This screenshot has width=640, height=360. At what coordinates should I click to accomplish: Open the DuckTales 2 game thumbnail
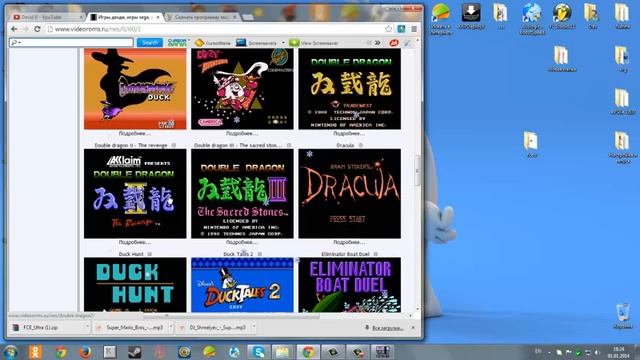pos(242,285)
